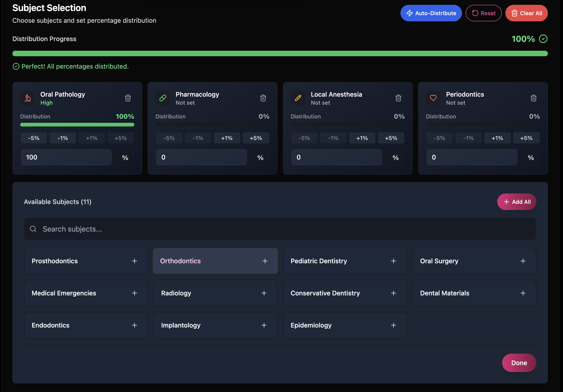Add Epidemiology with its plus icon
This screenshot has height=392, width=563.
(x=393, y=325)
